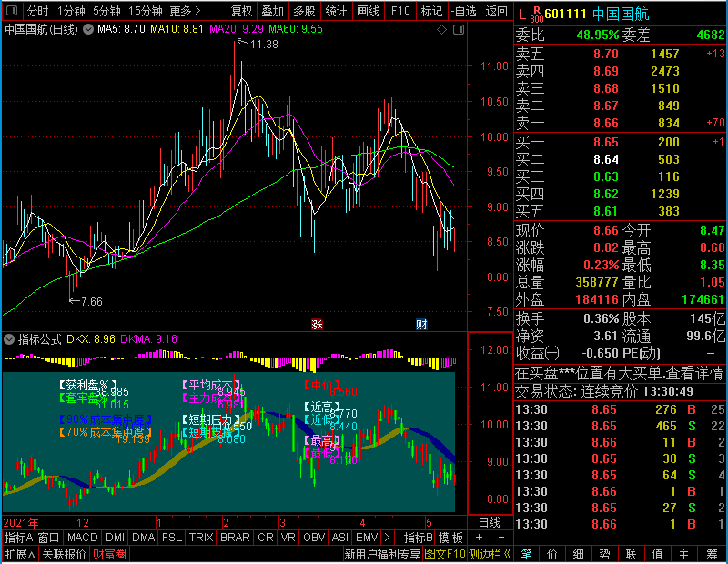Switch indicator to FSL
Viewport: 728px width, 564px height.
pyautogui.click(x=172, y=538)
